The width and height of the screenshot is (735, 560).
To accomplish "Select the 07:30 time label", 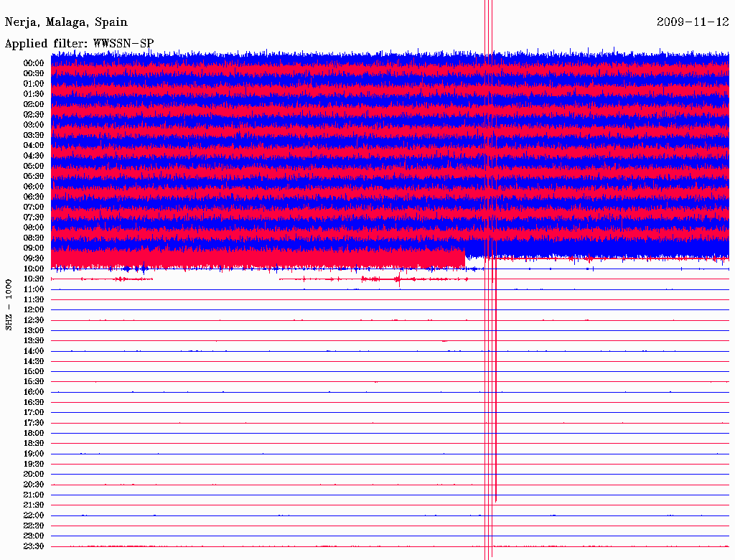I will point(34,217).
